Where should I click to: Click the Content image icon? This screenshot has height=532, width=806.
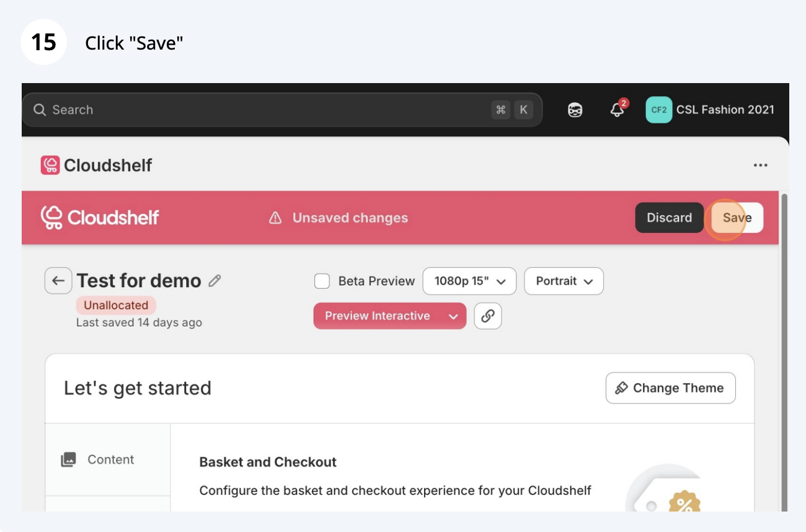pyautogui.click(x=68, y=459)
